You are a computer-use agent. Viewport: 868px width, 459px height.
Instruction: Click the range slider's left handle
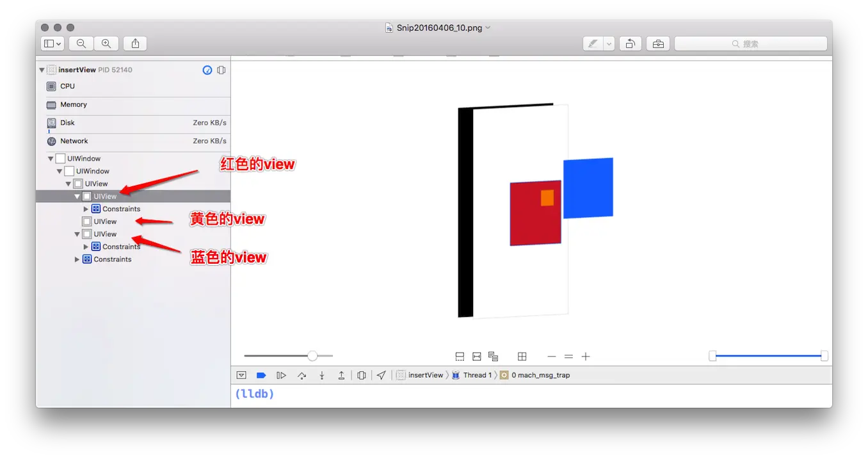[x=712, y=356]
